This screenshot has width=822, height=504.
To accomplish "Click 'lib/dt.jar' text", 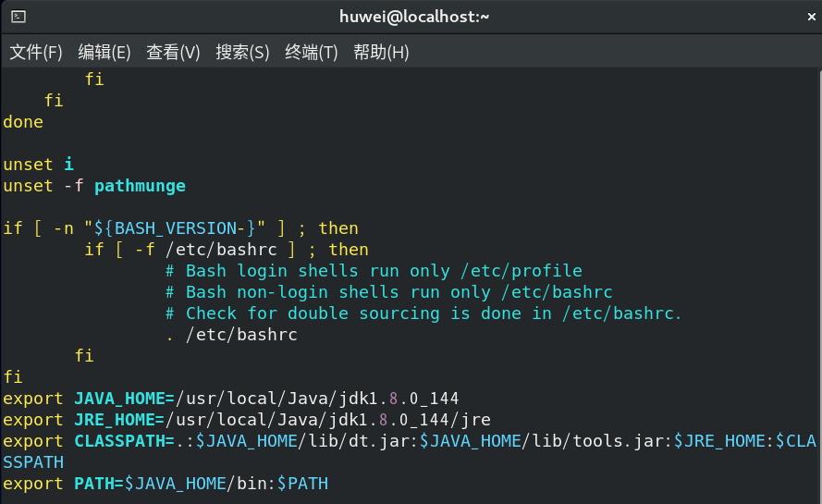I will click(x=358, y=441).
